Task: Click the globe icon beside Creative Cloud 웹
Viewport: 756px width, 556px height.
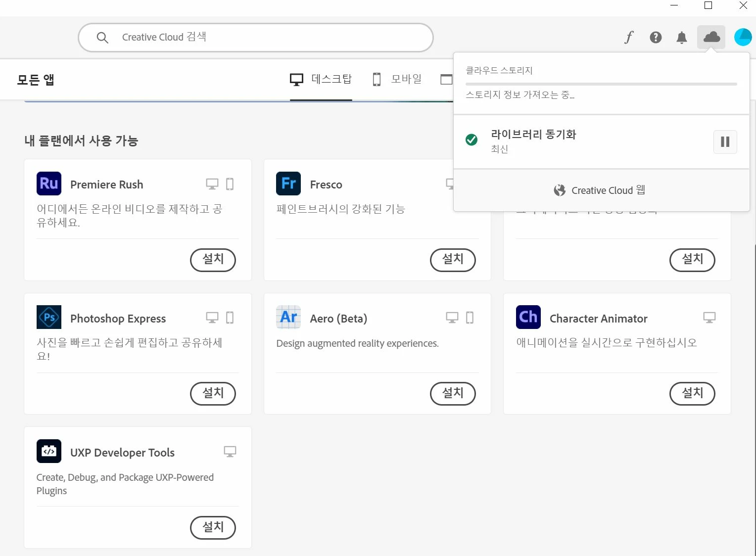Action: click(560, 190)
